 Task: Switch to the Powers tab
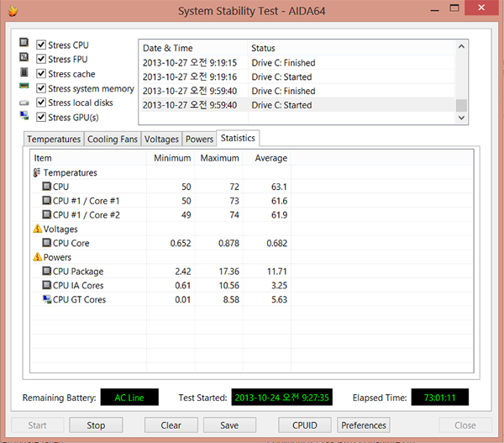tap(199, 139)
